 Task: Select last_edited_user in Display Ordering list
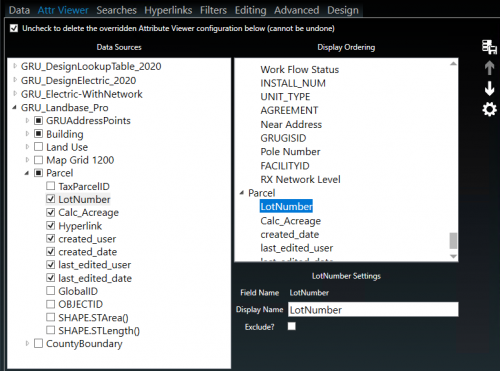click(297, 248)
